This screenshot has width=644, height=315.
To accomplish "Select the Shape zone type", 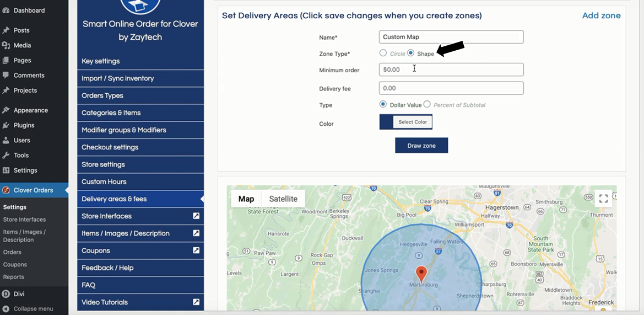I will pos(411,53).
